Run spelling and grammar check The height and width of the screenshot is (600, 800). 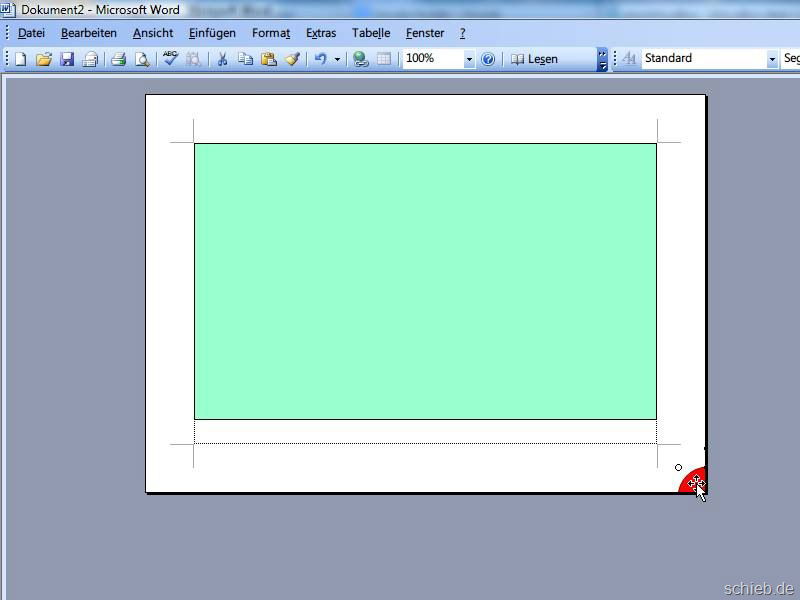point(170,59)
